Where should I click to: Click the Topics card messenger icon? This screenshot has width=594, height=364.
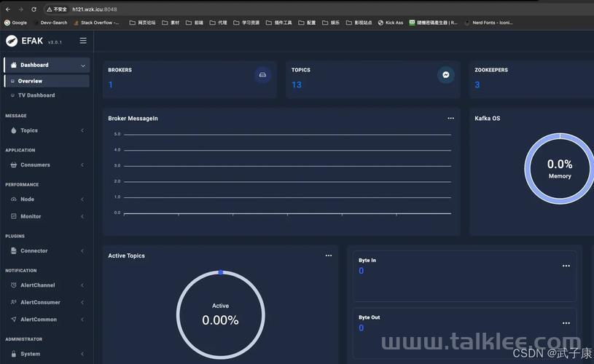point(446,75)
